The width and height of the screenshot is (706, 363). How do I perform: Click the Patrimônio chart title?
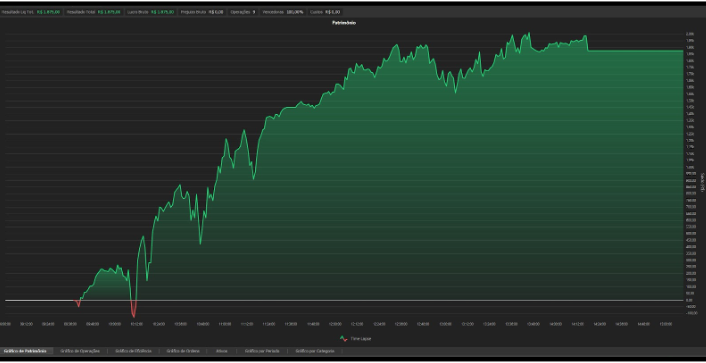tap(344, 23)
